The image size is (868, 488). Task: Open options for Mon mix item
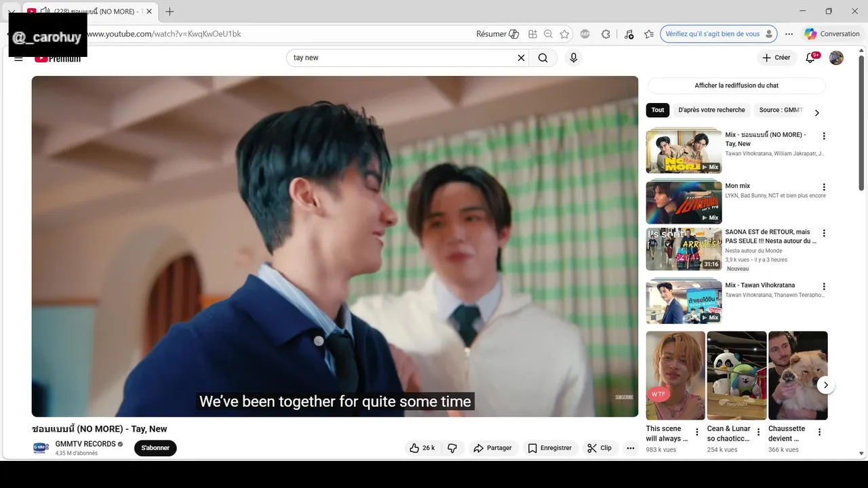click(824, 187)
